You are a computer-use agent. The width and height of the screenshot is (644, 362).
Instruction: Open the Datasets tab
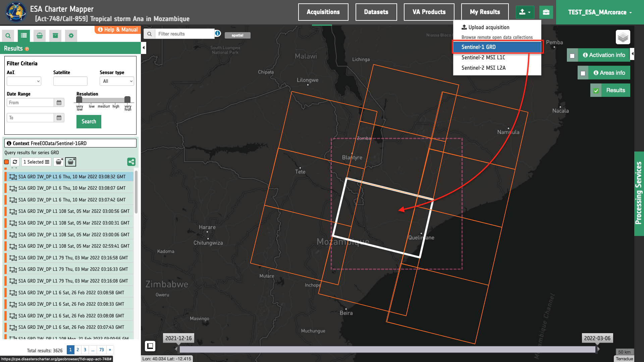point(376,12)
